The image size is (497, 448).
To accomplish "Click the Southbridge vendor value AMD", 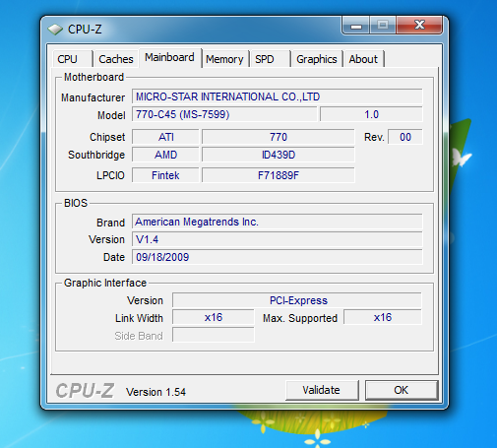I will 165,155.
